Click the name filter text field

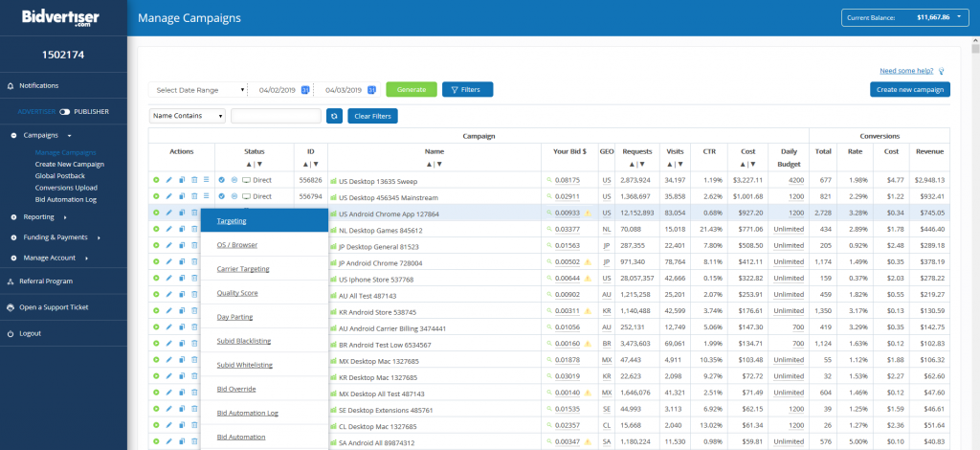point(277,116)
